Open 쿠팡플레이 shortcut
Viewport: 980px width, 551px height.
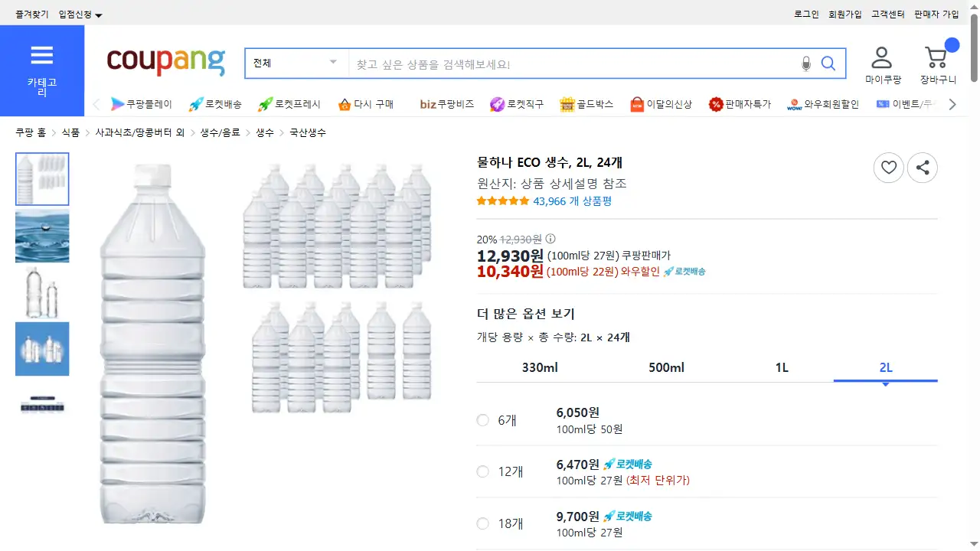[x=142, y=104]
